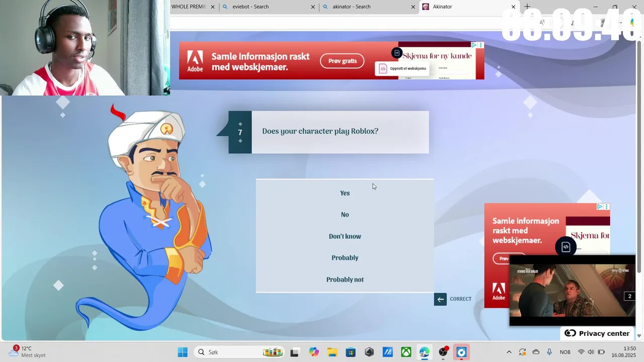Click the scroll down arrow of page scrollbar
This screenshot has height=362, width=644.
coord(639,336)
